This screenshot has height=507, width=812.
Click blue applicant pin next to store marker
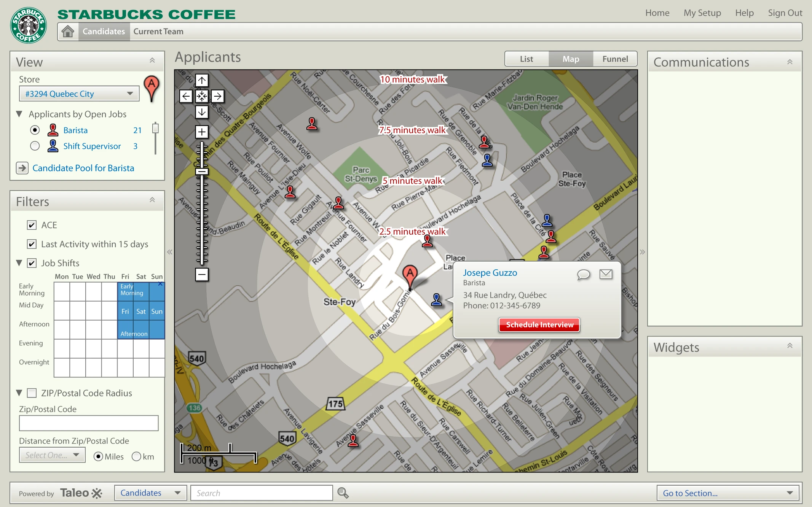437,300
